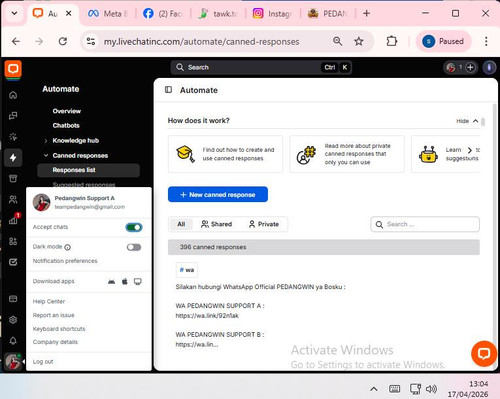Download the Apple app icon

125,282
